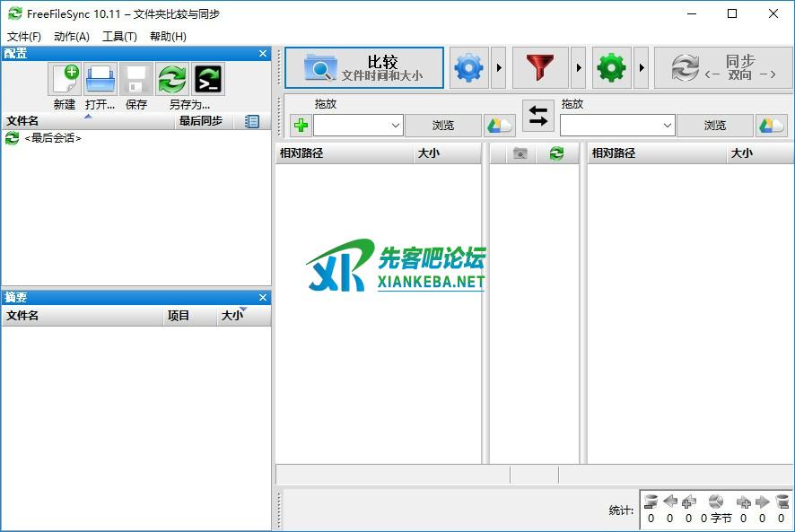Click the middle-column sync action toggle icon
Viewport: 795px width, 532px height.
pos(556,153)
